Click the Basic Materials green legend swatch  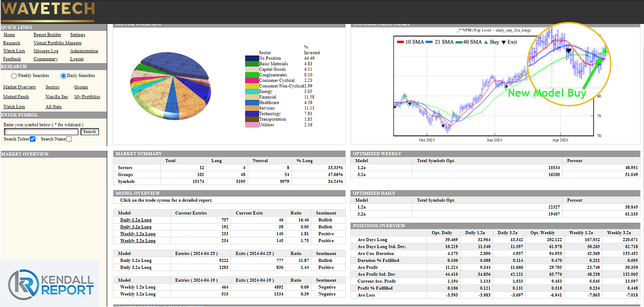pyautogui.click(x=252, y=64)
